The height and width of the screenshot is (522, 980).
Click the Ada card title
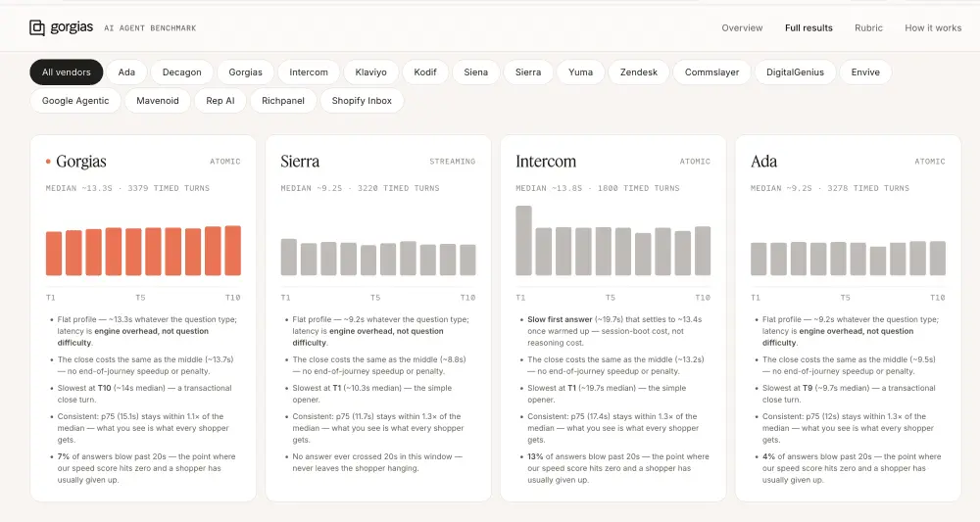click(763, 162)
